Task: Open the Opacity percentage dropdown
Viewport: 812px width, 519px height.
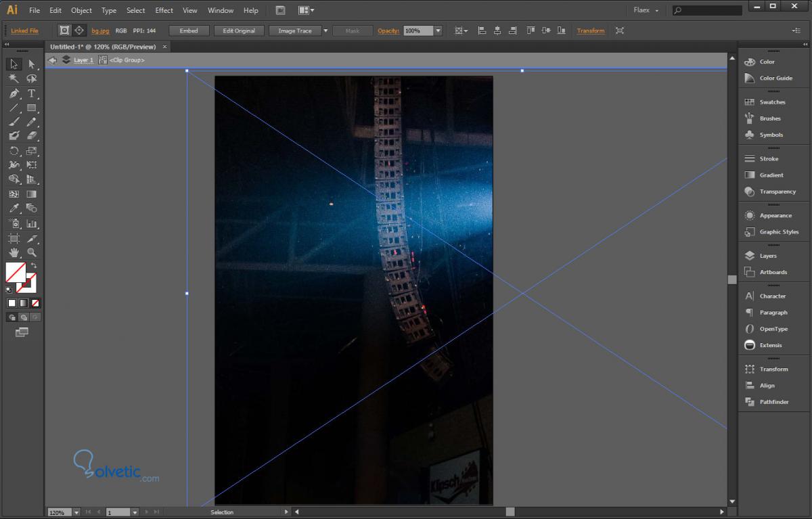Action: click(x=438, y=31)
